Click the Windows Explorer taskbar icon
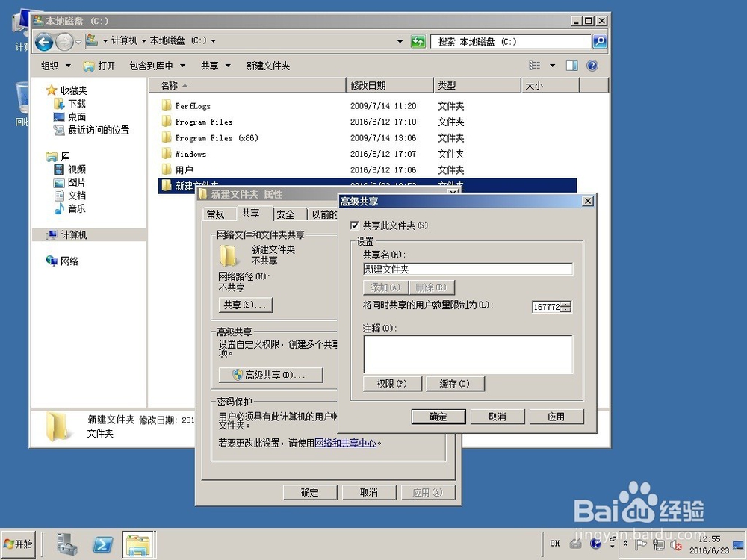The image size is (747, 560). click(137, 544)
